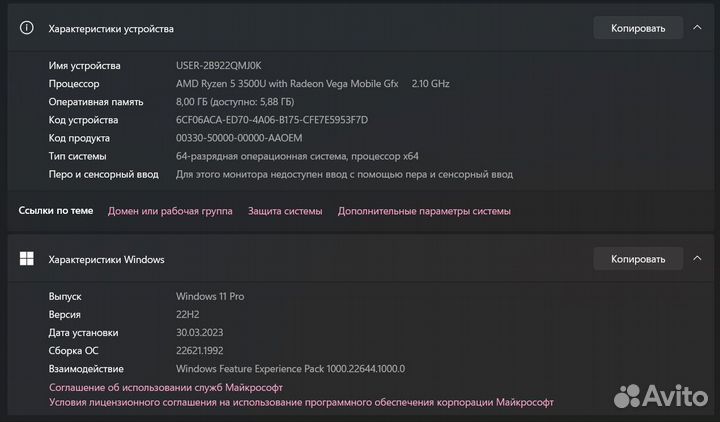This screenshot has width=720, height=422.
Task: Click the Оперативная память label
Action: pyautogui.click(x=96, y=102)
